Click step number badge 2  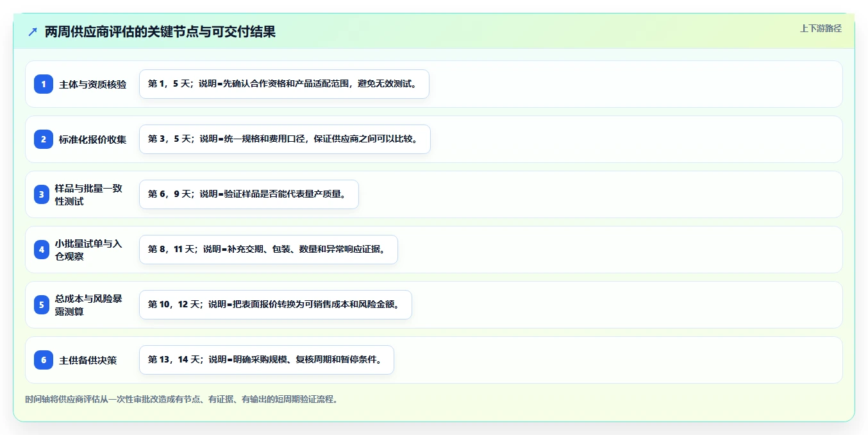[x=44, y=139]
